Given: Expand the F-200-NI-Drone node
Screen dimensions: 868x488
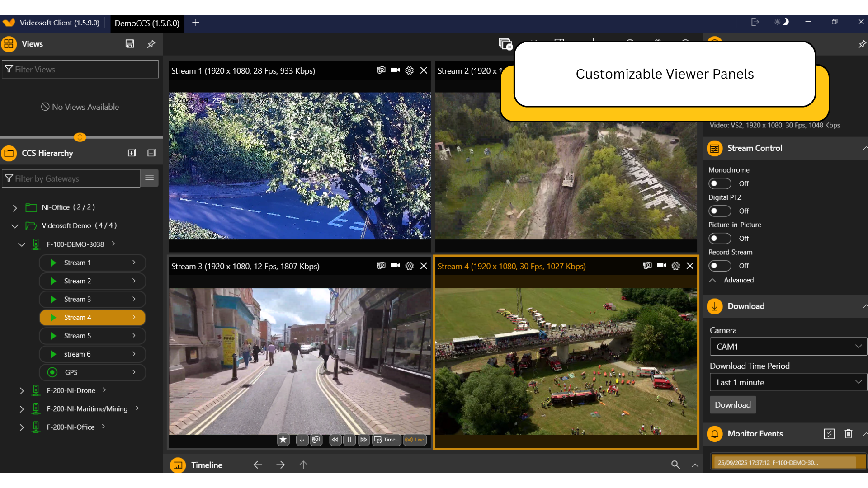Looking at the screenshot, I should 21,390.
